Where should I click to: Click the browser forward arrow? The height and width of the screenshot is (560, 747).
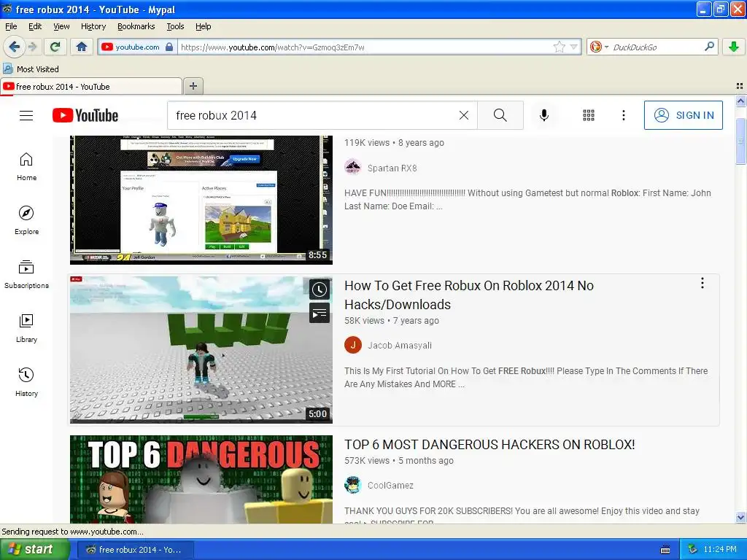pos(32,47)
